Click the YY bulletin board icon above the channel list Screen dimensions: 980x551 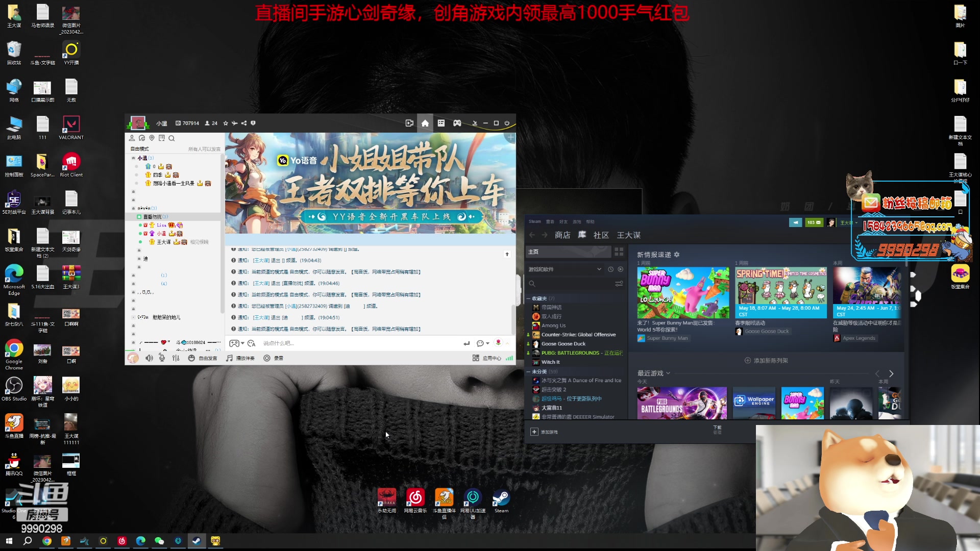pyautogui.click(x=161, y=138)
